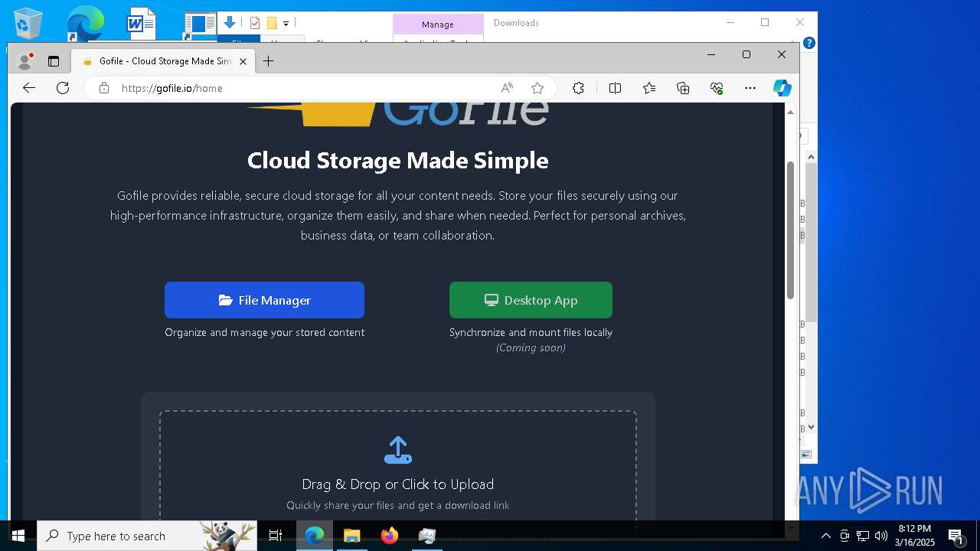This screenshot has width=980, height=551.
Task: Click the Explorer quick access down arrow icon
Action: 229,23
